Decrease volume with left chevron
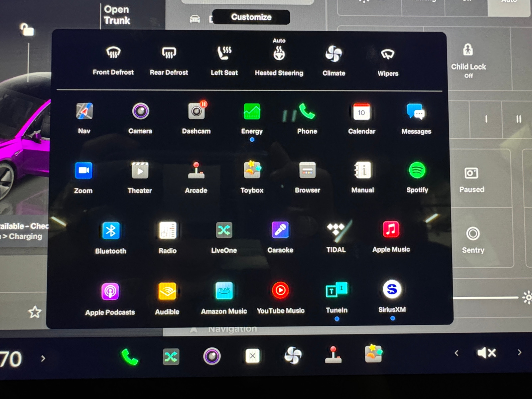The image size is (532, 399). click(x=457, y=353)
